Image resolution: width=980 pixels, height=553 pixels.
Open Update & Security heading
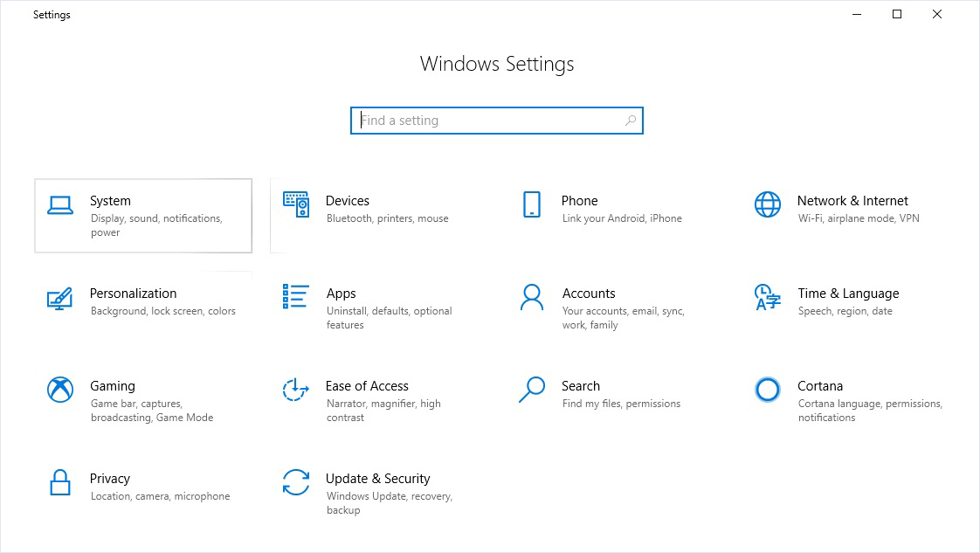point(377,479)
